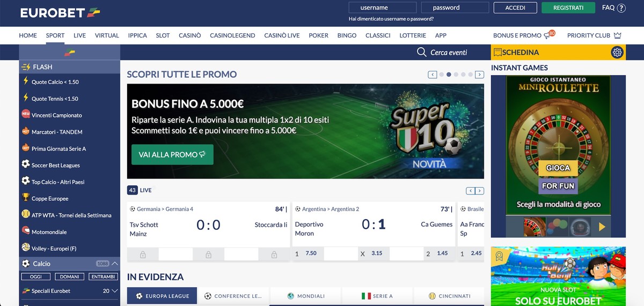Select second promo carousel dot
This screenshot has width=644, height=306.
tap(449, 74)
